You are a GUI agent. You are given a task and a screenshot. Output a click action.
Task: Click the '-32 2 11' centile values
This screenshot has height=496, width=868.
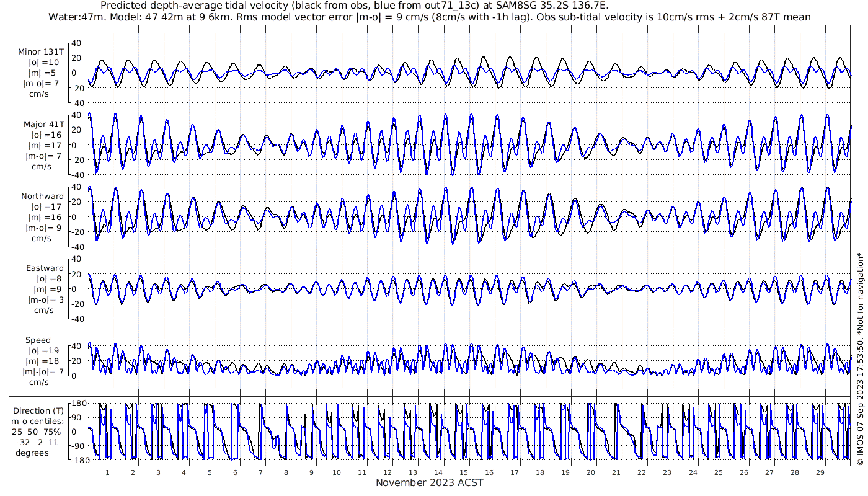(38, 442)
